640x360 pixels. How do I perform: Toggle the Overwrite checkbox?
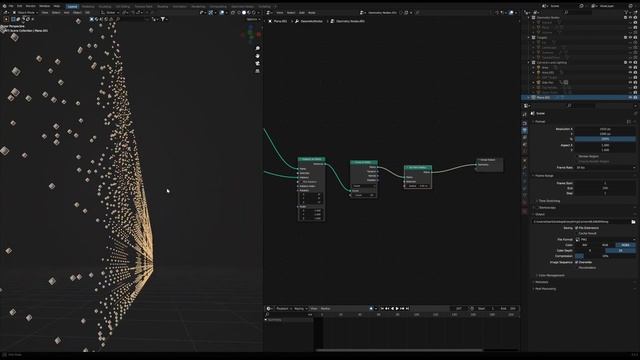point(576,262)
